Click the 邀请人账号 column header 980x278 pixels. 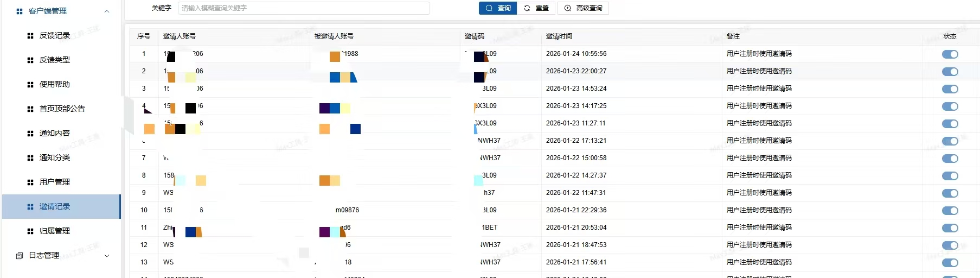180,36
